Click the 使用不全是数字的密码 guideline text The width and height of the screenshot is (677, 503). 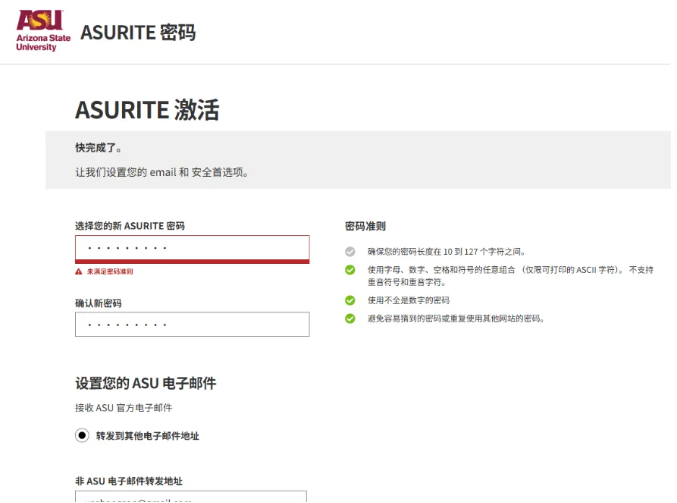point(408,300)
